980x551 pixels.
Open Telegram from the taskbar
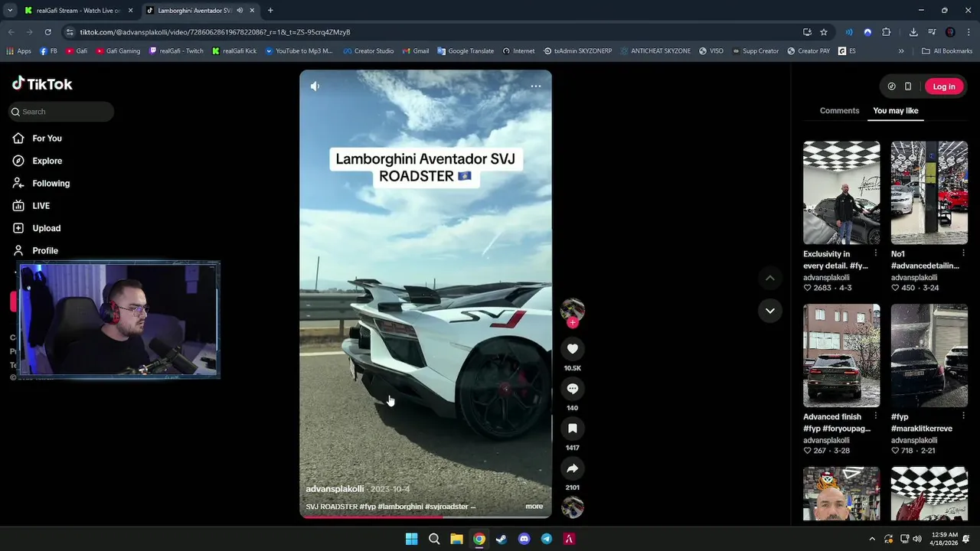546,539
